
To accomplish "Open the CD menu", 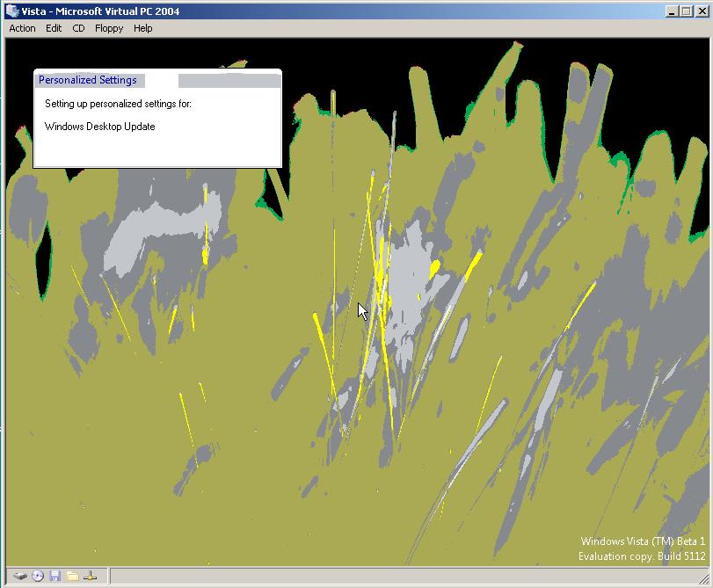I will point(78,28).
